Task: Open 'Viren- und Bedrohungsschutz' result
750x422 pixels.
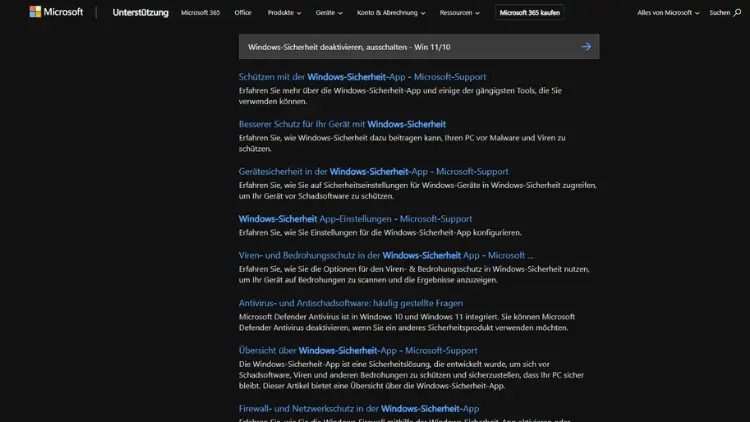Action: click(x=386, y=255)
